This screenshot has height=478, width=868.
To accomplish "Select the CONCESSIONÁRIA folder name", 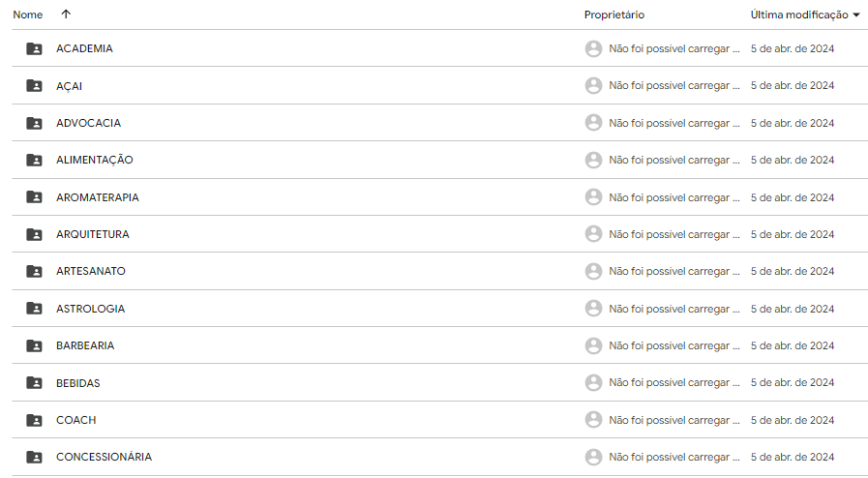I will (x=104, y=457).
